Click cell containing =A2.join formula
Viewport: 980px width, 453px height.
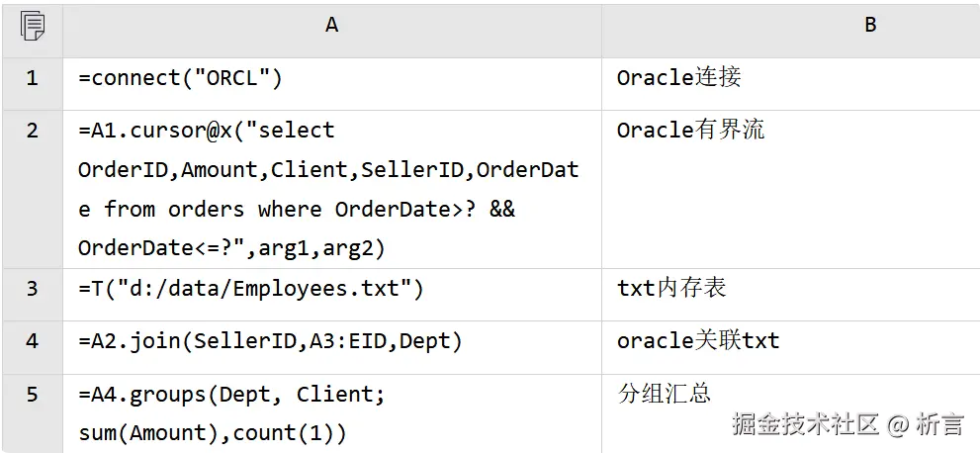pos(270,341)
